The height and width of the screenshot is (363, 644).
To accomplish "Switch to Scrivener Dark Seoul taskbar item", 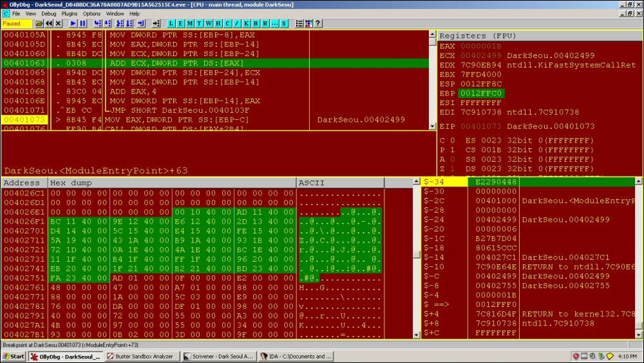I will 219,357.
